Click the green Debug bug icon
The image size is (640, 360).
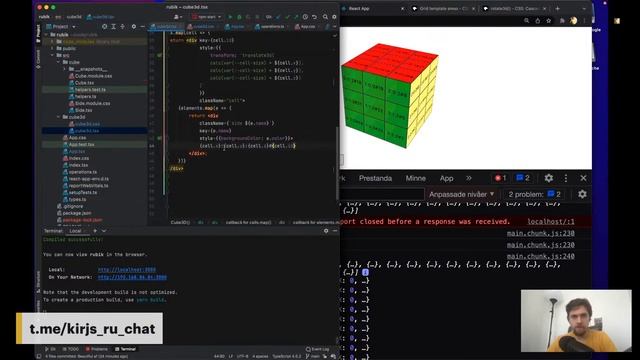(239, 17)
